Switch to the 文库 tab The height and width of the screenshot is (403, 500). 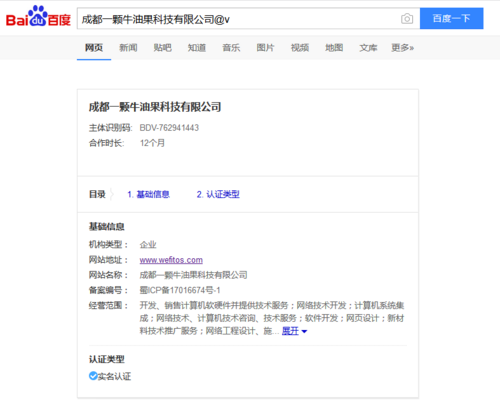coord(368,48)
